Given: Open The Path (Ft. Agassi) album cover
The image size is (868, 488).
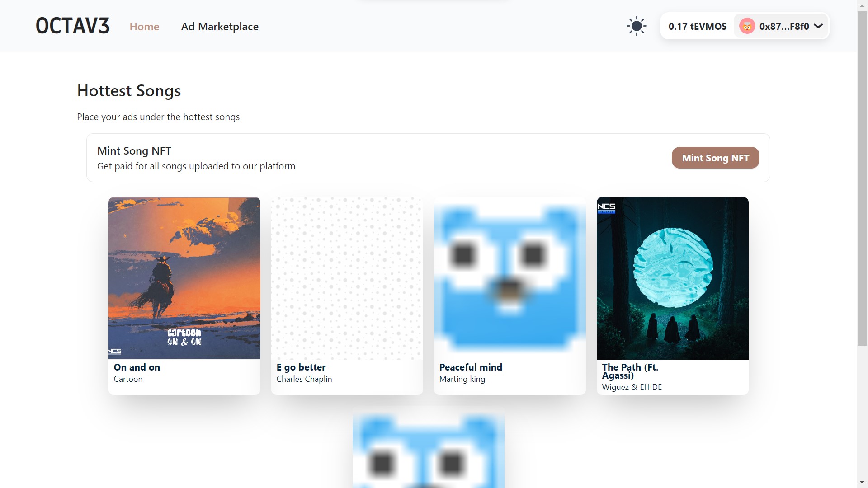Looking at the screenshot, I should pyautogui.click(x=673, y=278).
